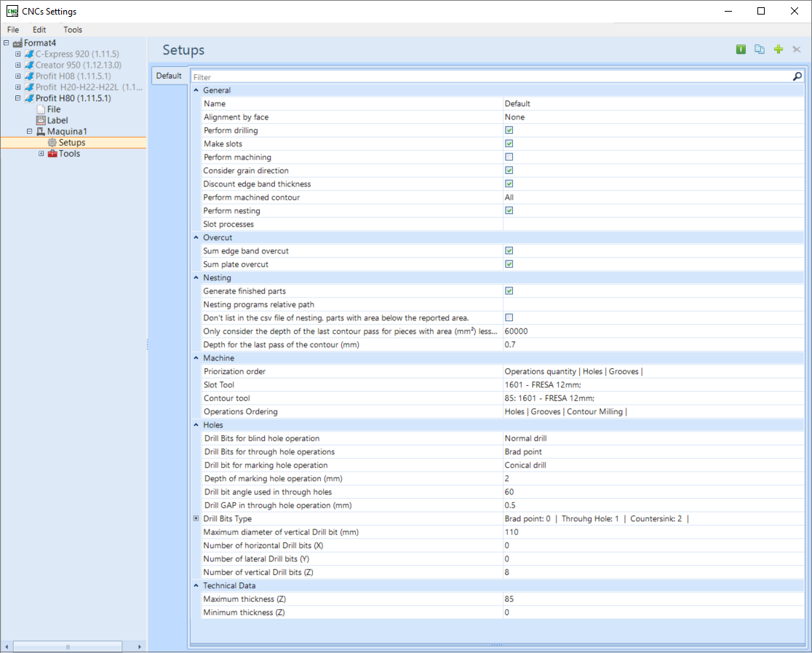Enable the Perform machining checkbox
This screenshot has height=653, width=812.
click(509, 157)
